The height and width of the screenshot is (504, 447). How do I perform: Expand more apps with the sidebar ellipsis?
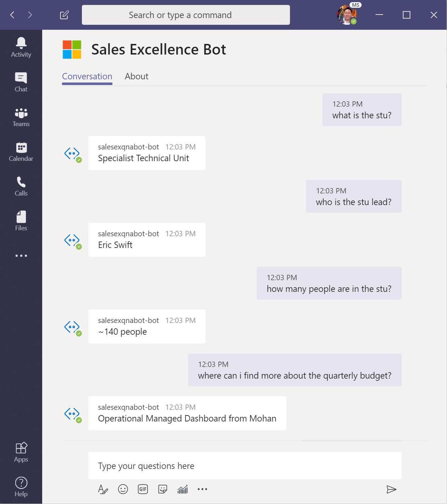pos(21,255)
